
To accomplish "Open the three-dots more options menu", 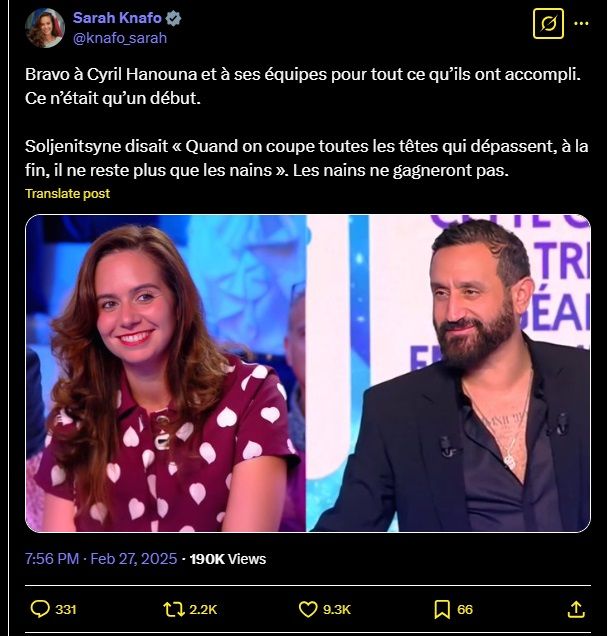I will coord(581,23).
